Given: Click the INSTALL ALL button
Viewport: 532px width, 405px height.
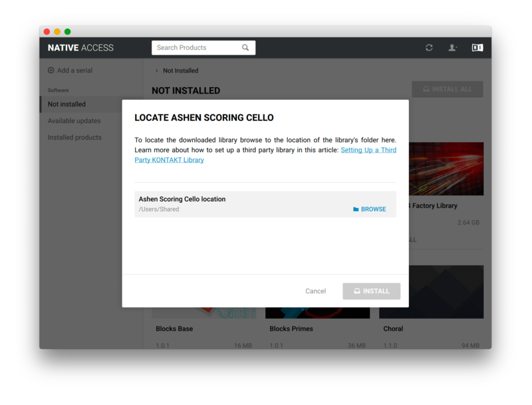Looking at the screenshot, I should pyautogui.click(x=447, y=89).
